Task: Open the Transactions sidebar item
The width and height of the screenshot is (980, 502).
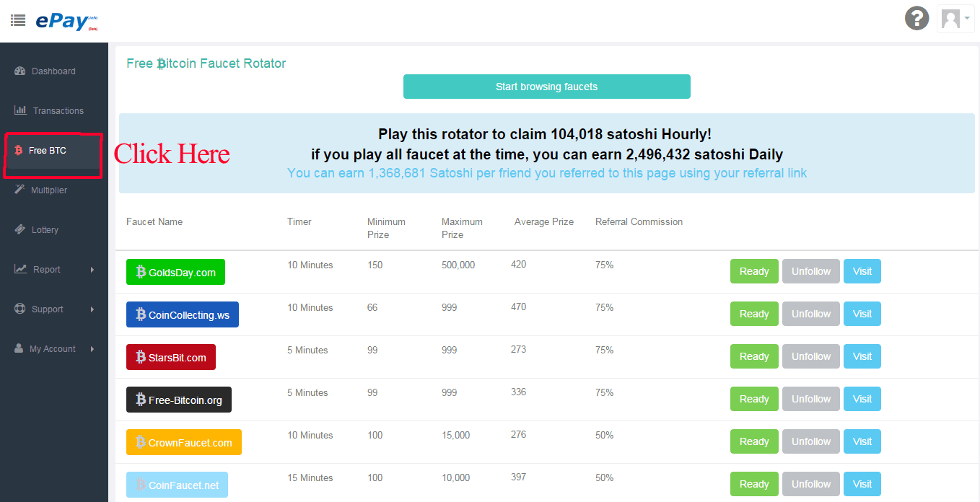Action: (54, 111)
